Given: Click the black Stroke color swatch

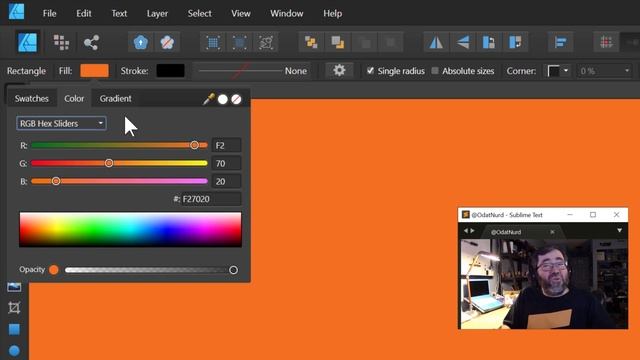Looking at the screenshot, I should (171, 71).
